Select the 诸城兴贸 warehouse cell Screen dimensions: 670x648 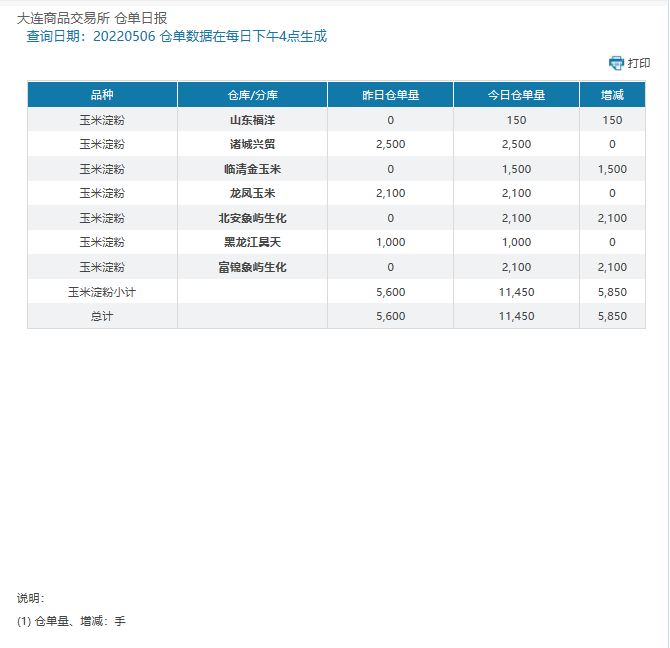pyautogui.click(x=252, y=144)
